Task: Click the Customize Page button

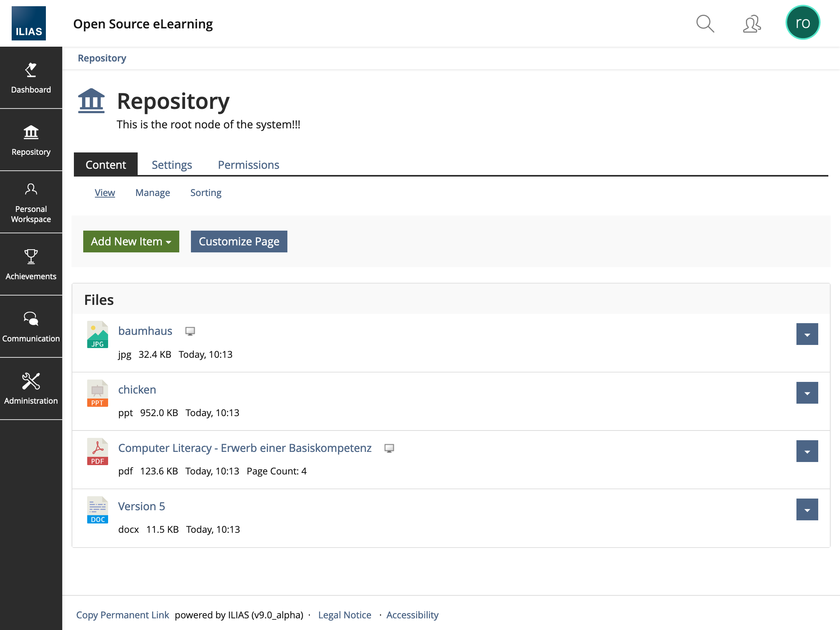Action: click(239, 241)
